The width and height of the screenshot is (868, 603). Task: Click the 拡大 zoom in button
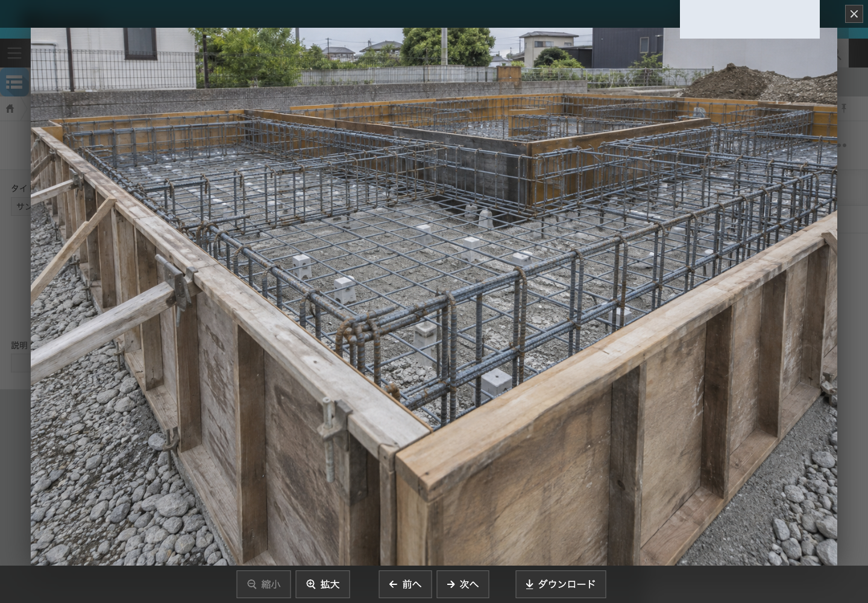click(322, 584)
